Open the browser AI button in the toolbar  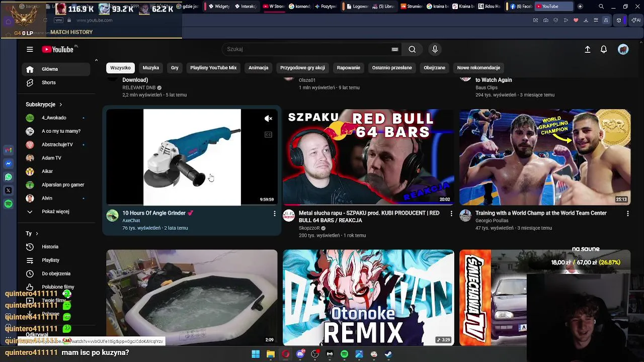tap(636, 20)
